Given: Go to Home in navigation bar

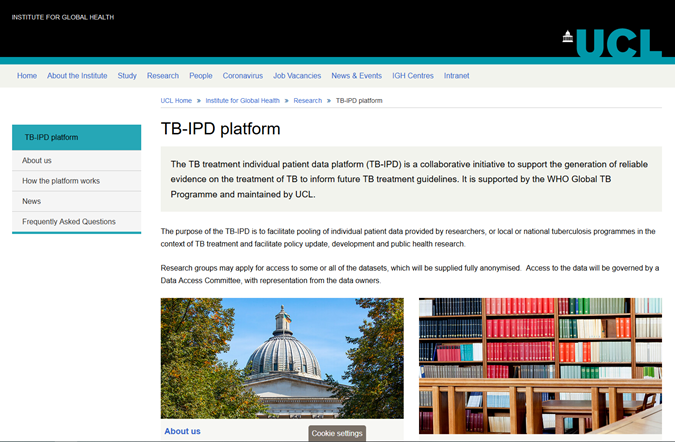Looking at the screenshot, I should coord(27,76).
